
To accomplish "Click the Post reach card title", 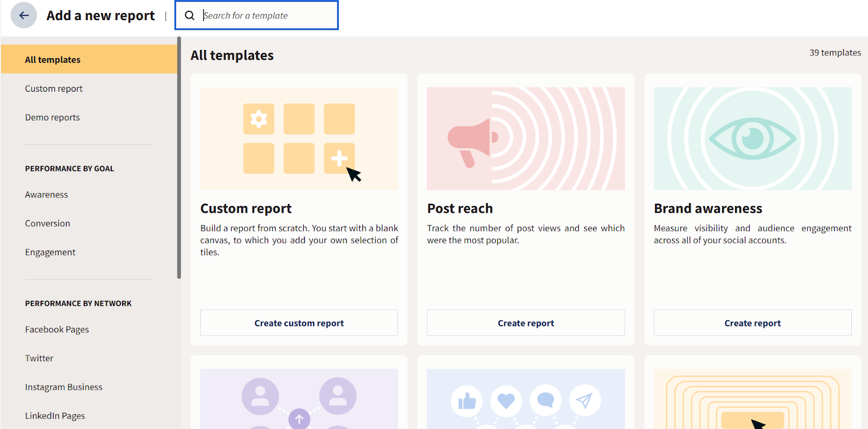I will point(460,208).
